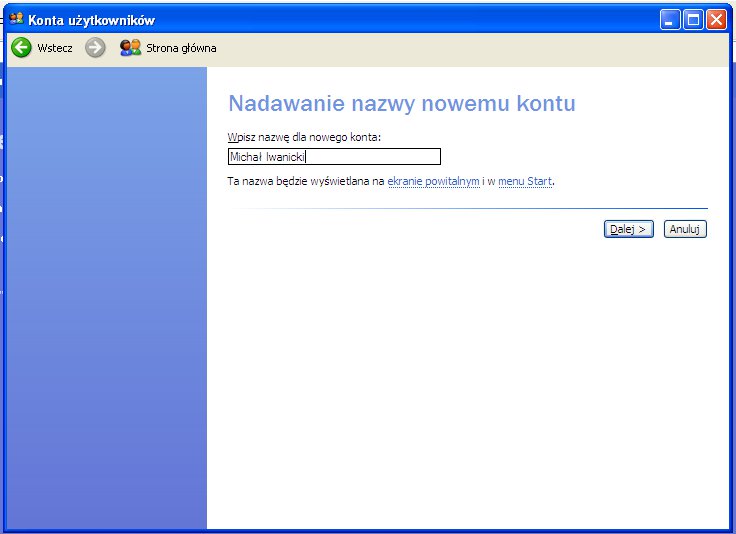Viewport: 736px width, 534px height.
Task: Go to Strona główna via toolbar label
Action: coord(181,48)
